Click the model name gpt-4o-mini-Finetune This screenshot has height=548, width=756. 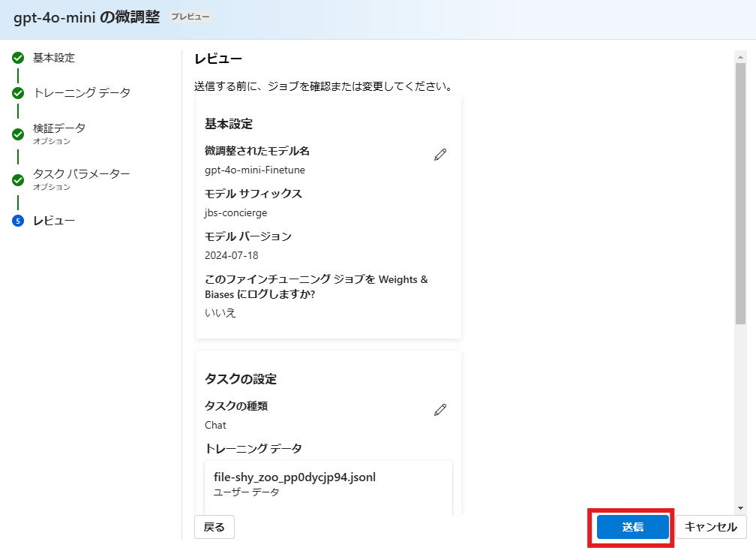click(x=254, y=170)
